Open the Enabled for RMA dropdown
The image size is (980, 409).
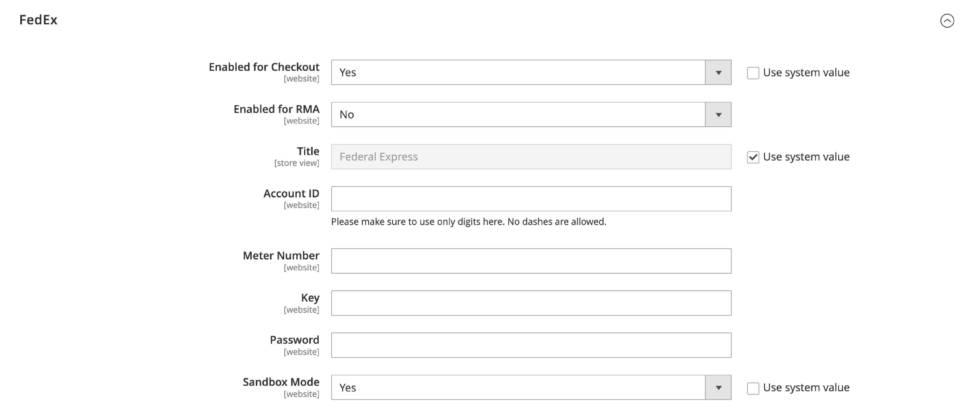(531, 115)
